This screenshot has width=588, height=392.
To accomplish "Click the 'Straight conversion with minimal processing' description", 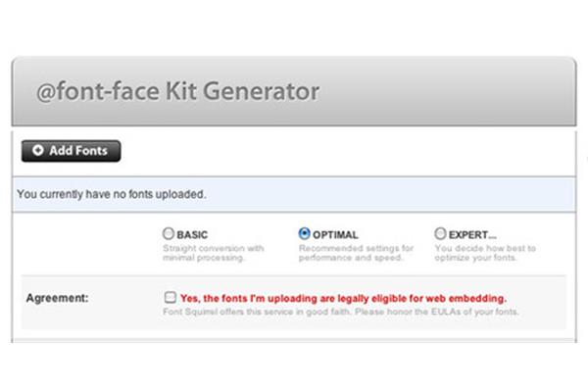I will point(214,253).
